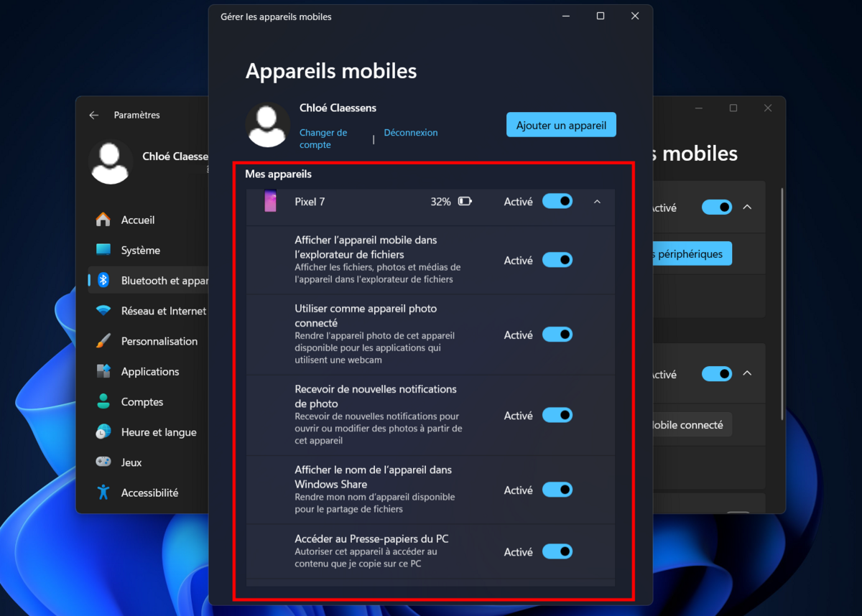Image resolution: width=862 pixels, height=616 pixels.
Task: Toggle the Pixel 7 Activé switch
Action: [x=557, y=202]
